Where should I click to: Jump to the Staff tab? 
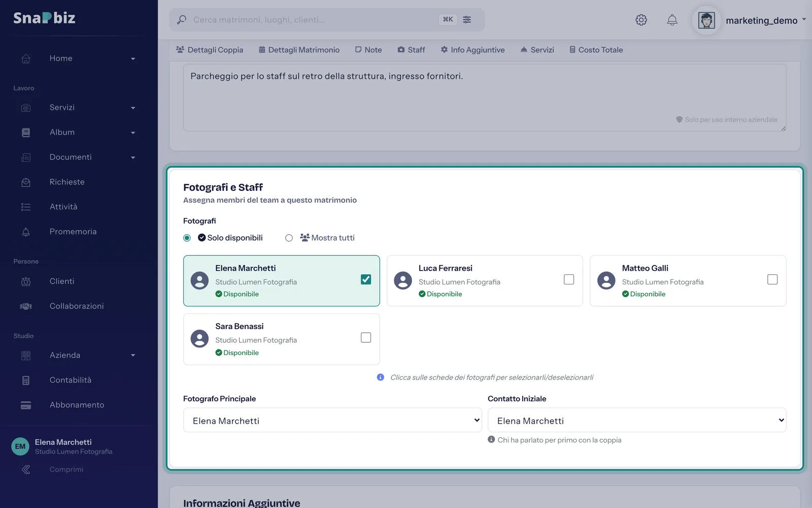411,50
